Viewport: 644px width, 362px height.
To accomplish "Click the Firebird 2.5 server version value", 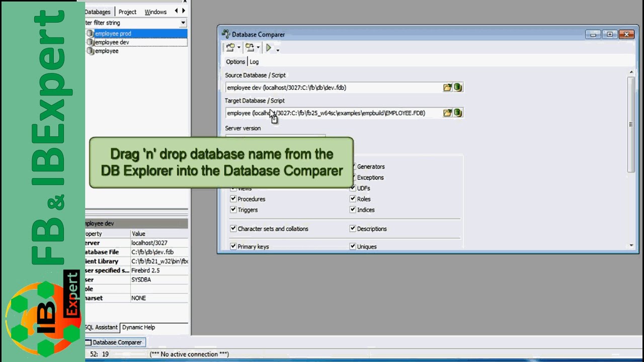I will [145, 270].
